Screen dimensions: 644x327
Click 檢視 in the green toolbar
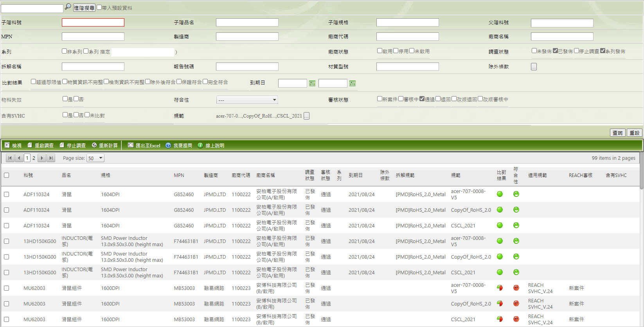pyautogui.click(x=13, y=145)
